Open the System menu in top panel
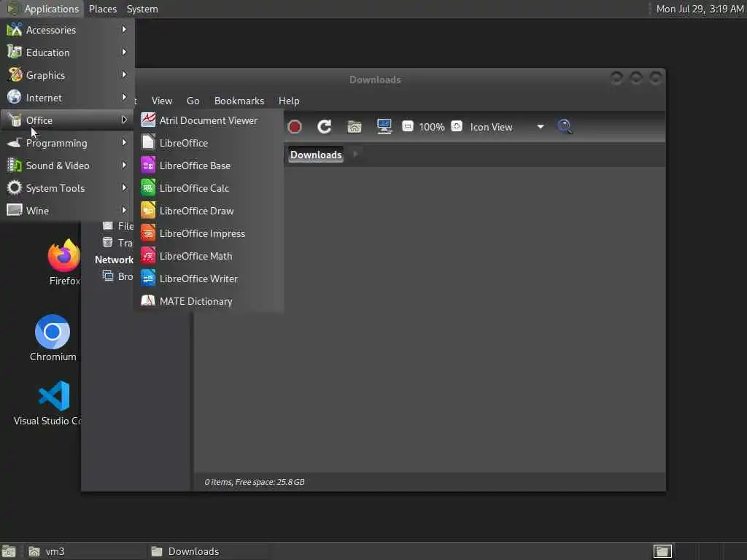Screen dimensions: 747x560 [142, 9]
